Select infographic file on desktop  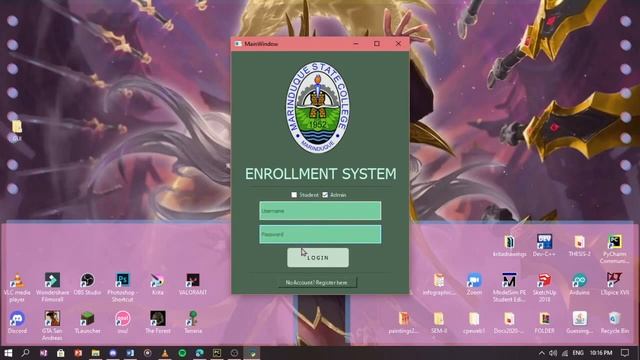(x=439, y=284)
